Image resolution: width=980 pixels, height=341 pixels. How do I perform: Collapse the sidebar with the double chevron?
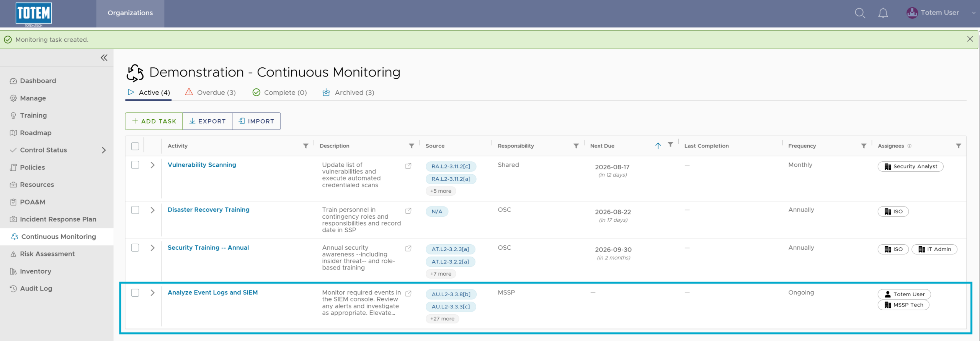pos(104,58)
